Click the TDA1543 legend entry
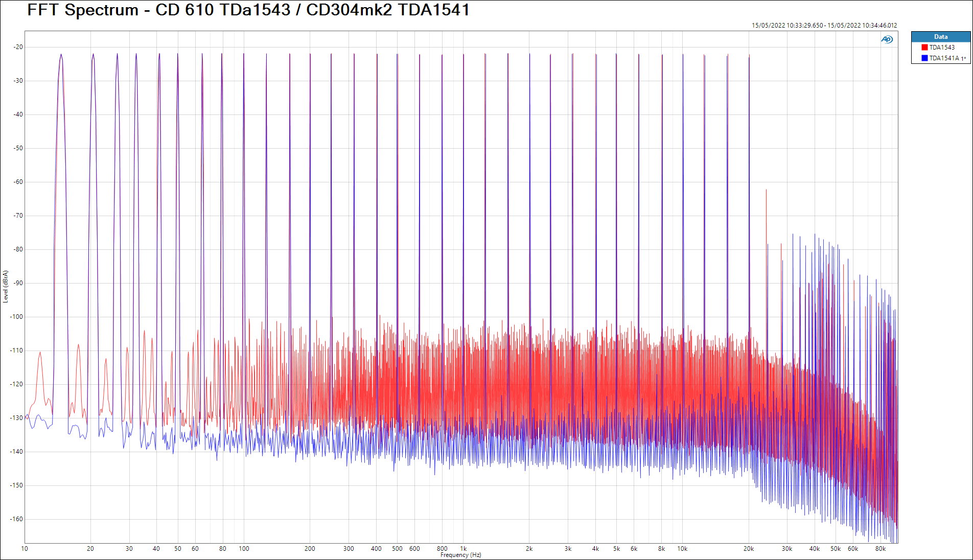This screenshot has height=560, width=973. coord(942,48)
